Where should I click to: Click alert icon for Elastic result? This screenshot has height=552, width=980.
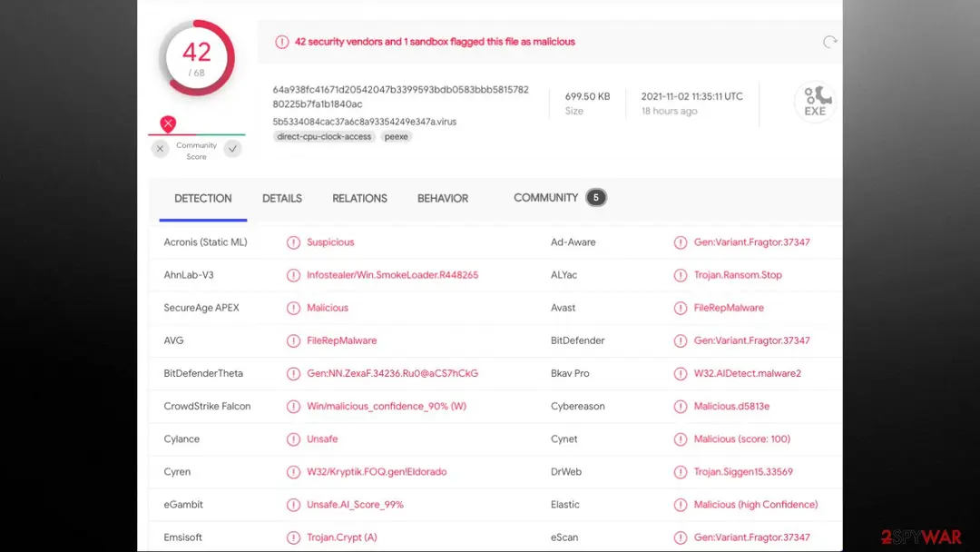pos(680,505)
